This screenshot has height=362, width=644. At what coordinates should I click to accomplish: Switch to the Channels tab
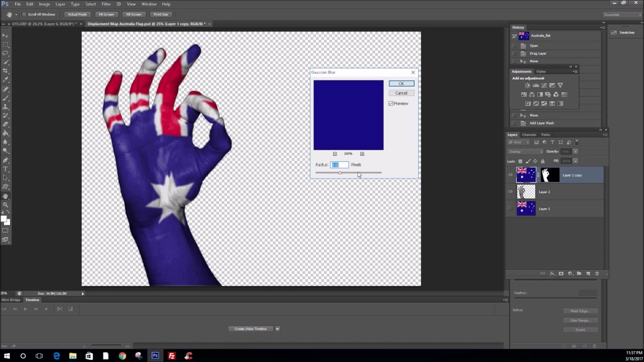[529, 135]
